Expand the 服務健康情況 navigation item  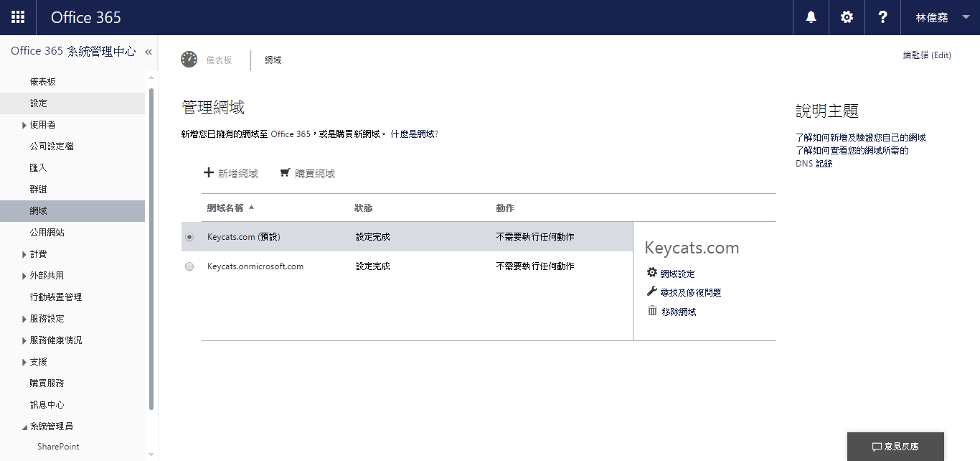point(24,340)
